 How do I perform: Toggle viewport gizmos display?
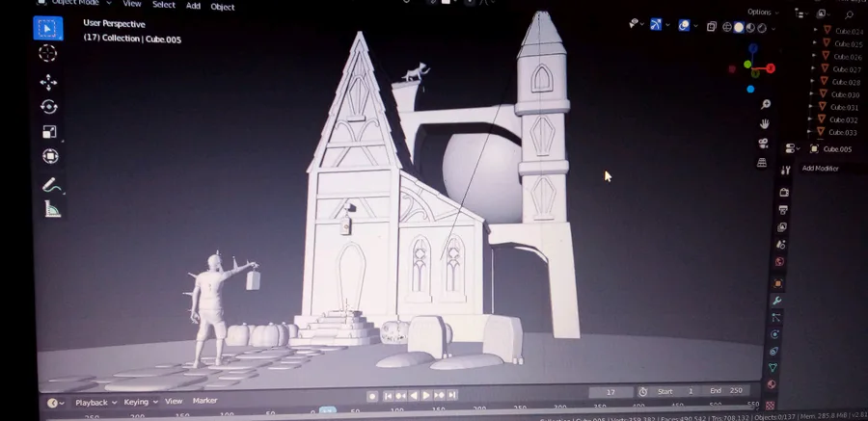click(x=656, y=24)
